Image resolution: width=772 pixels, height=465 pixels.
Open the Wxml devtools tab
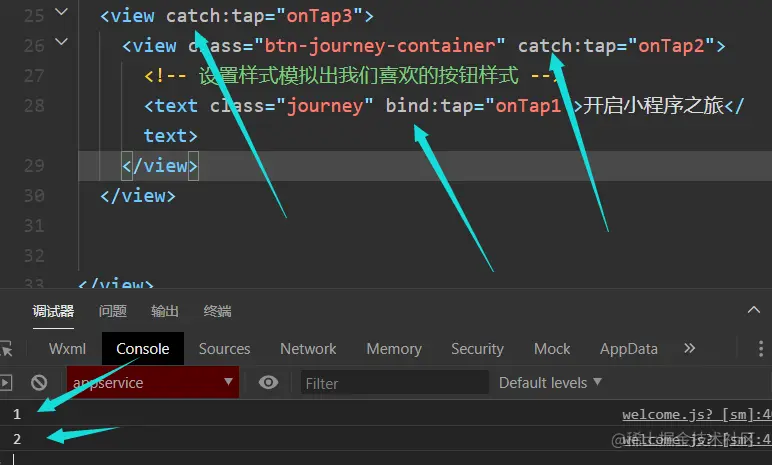tap(67, 349)
